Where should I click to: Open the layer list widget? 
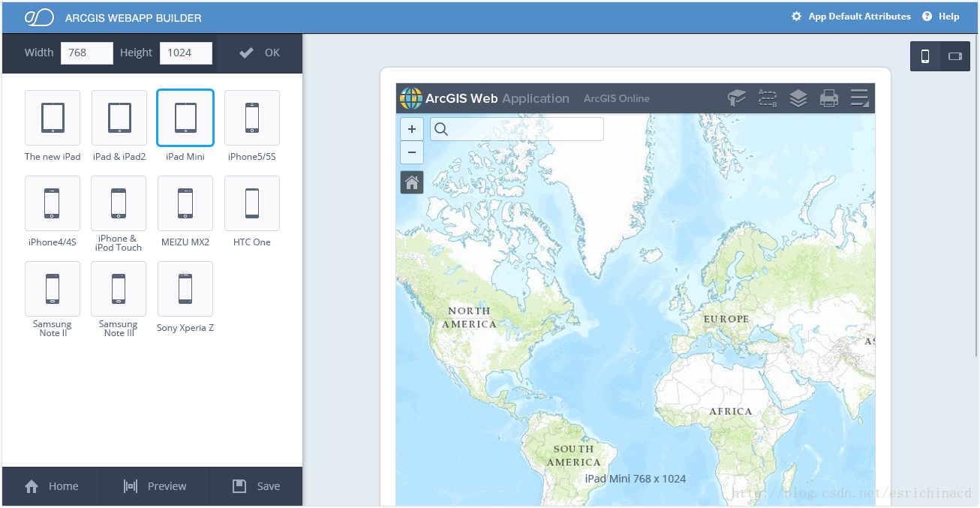798,98
